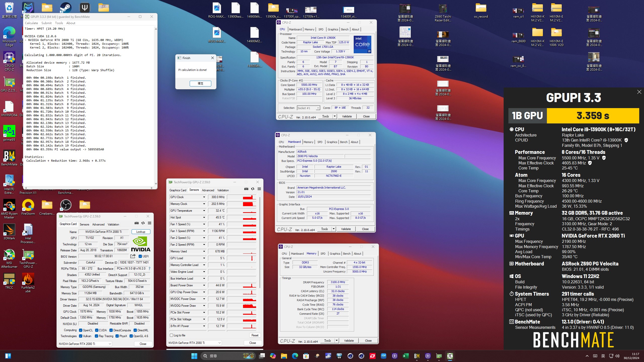This screenshot has width=644, height=362.
Task: Click Validate in the top CPU-Z window
Action: [x=347, y=116]
